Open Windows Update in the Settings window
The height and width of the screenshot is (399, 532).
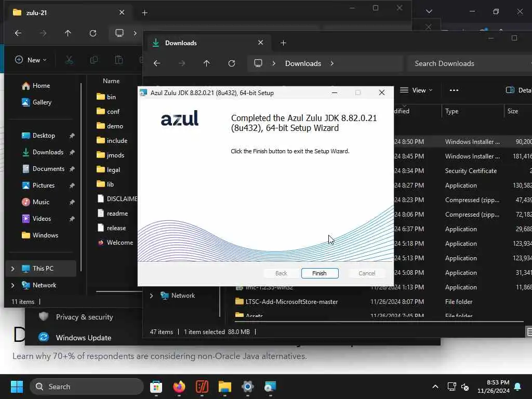click(x=83, y=338)
